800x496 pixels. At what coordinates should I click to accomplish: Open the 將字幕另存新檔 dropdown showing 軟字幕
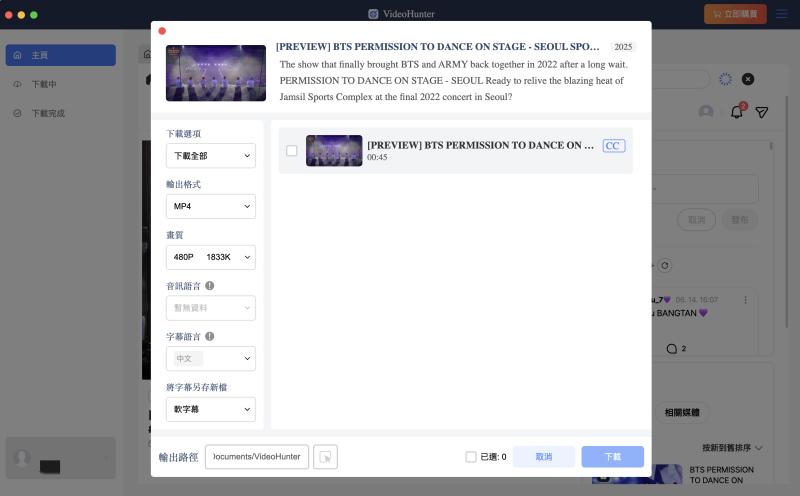211,409
